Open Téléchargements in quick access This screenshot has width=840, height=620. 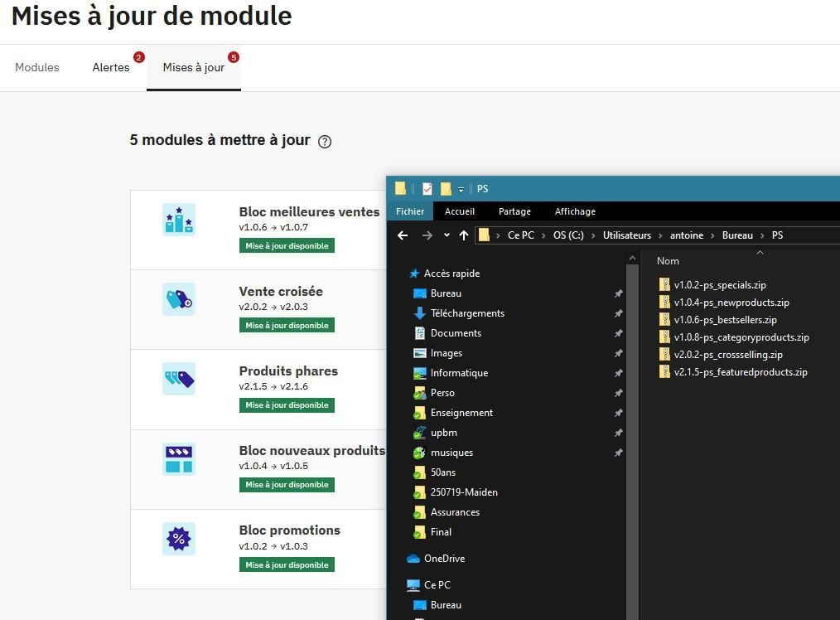[x=467, y=313]
